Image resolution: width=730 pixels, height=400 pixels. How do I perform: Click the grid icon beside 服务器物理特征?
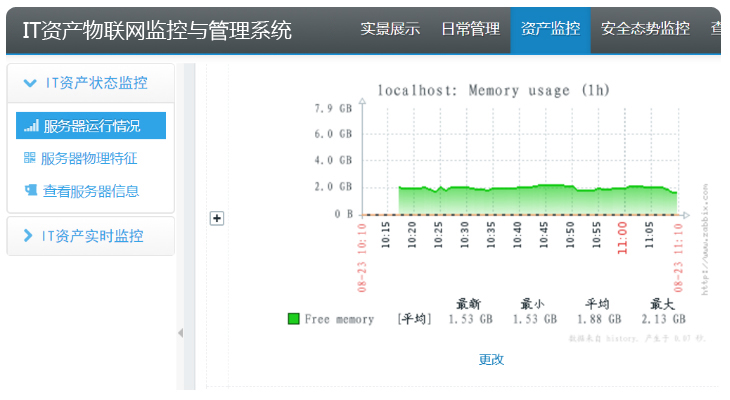30,158
